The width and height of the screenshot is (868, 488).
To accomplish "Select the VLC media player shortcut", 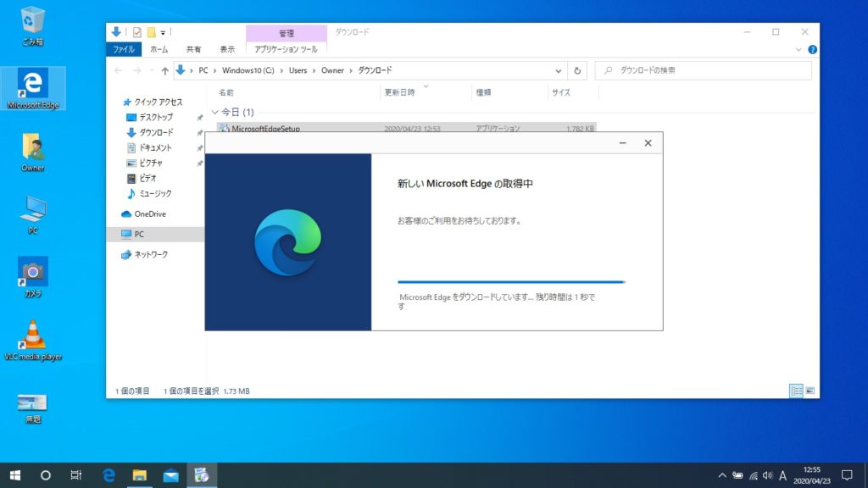I will [x=33, y=341].
